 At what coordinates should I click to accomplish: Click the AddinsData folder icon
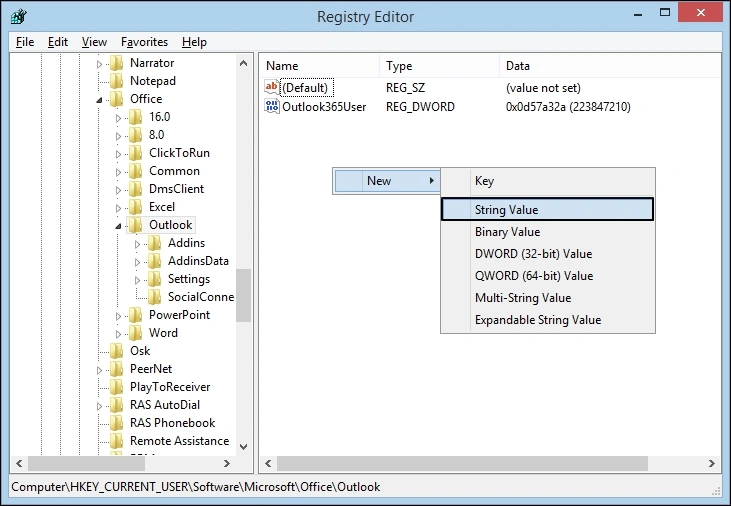[154, 261]
